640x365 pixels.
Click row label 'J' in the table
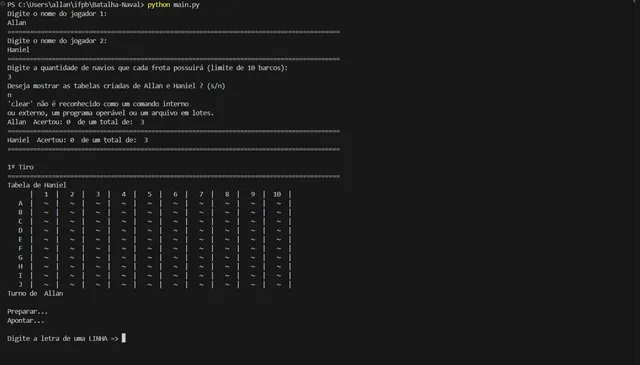tap(20, 284)
